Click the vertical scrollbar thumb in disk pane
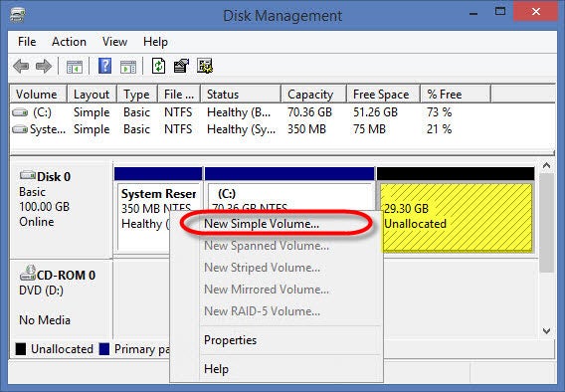 pyautogui.click(x=547, y=223)
